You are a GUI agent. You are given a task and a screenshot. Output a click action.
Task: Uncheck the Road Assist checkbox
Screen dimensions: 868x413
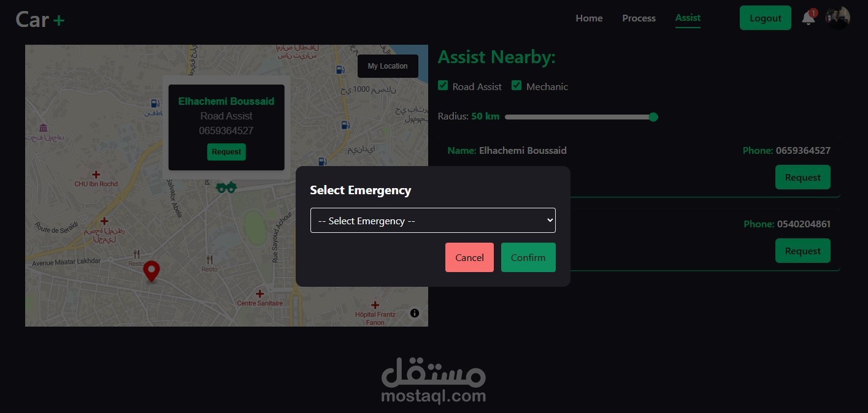[x=443, y=86]
